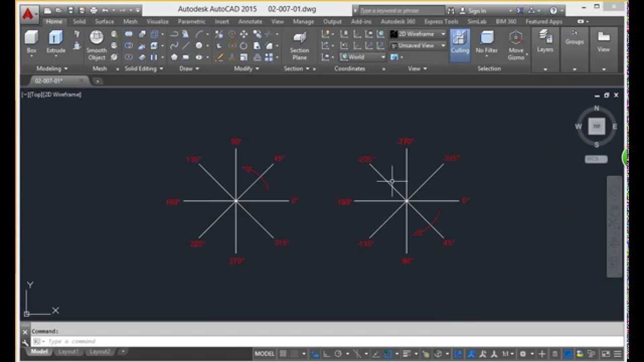Click the Clean Screen icon in status bar
The width and height of the screenshot is (644, 362).
pos(606,353)
